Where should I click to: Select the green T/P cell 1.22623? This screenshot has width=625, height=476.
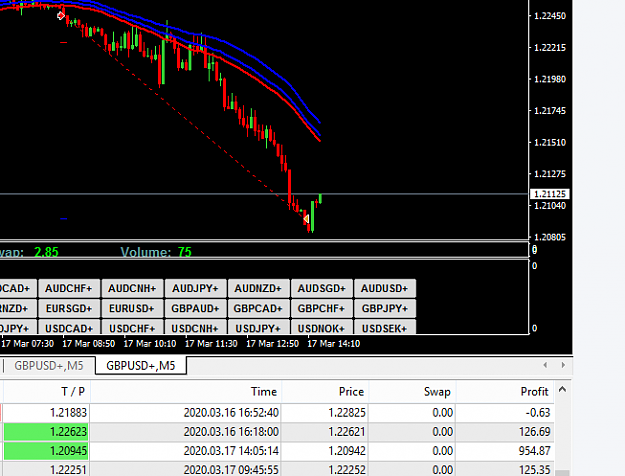point(47,432)
